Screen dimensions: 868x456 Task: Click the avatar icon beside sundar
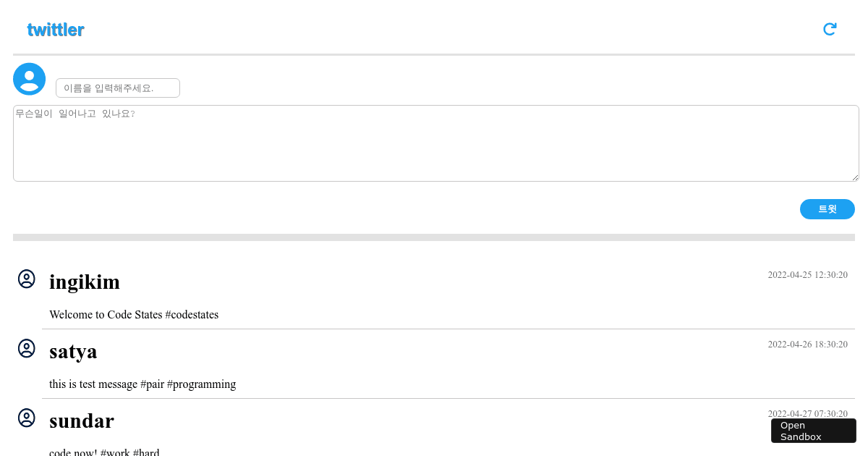[27, 418]
